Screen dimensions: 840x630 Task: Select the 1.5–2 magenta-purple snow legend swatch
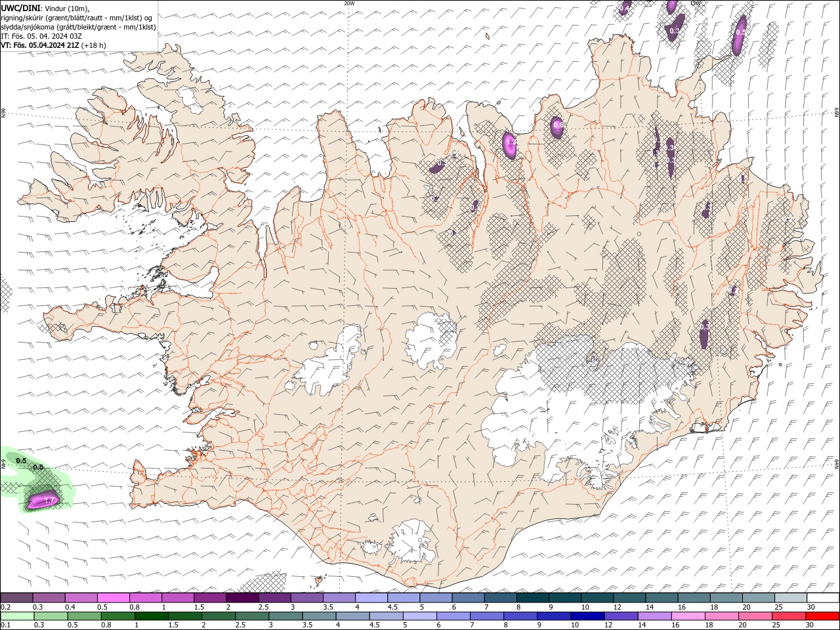[210, 598]
